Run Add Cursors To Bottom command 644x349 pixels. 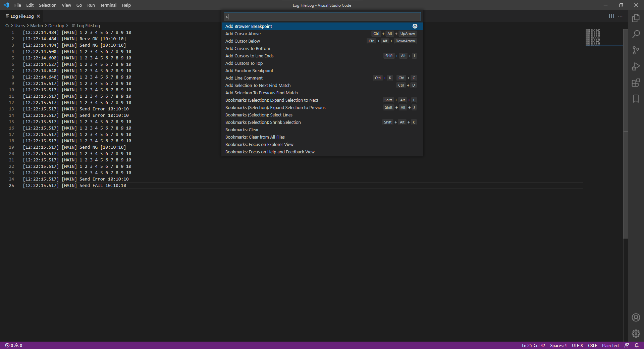point(322,48)
